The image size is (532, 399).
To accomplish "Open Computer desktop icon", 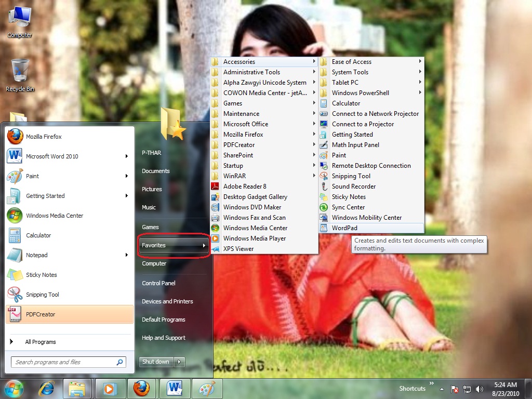I will tap(19, 22).
